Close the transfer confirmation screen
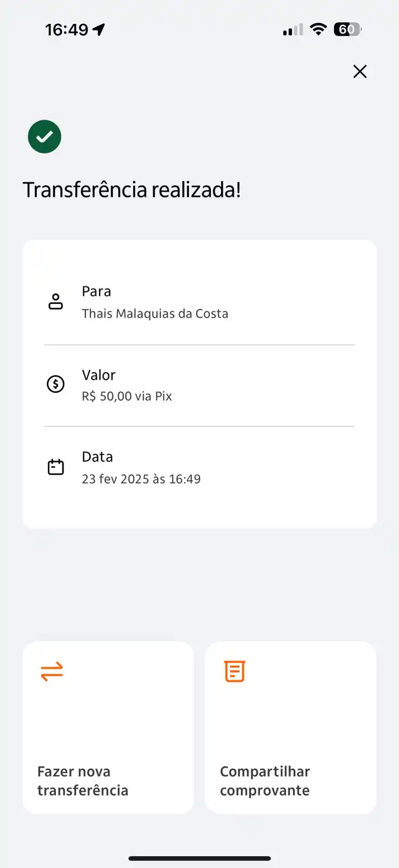Viewport: 399px width, 868px height. coord(360,71)
